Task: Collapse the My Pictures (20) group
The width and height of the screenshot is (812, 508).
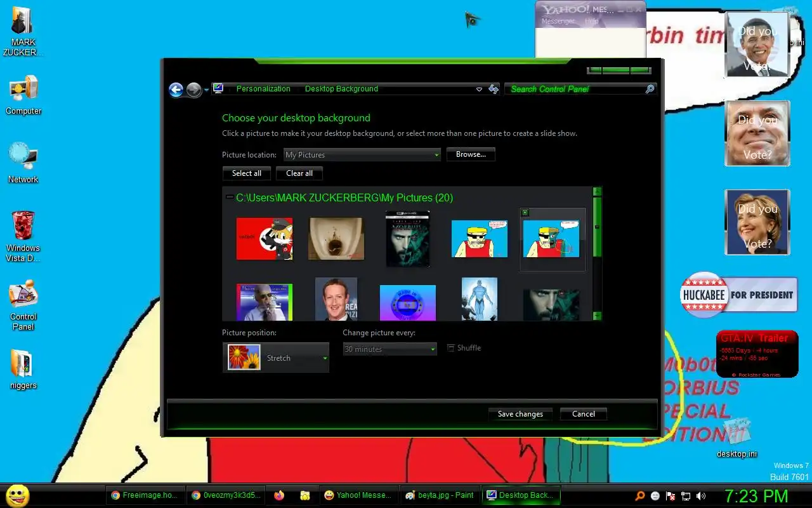Action: (x=230, y=197)
